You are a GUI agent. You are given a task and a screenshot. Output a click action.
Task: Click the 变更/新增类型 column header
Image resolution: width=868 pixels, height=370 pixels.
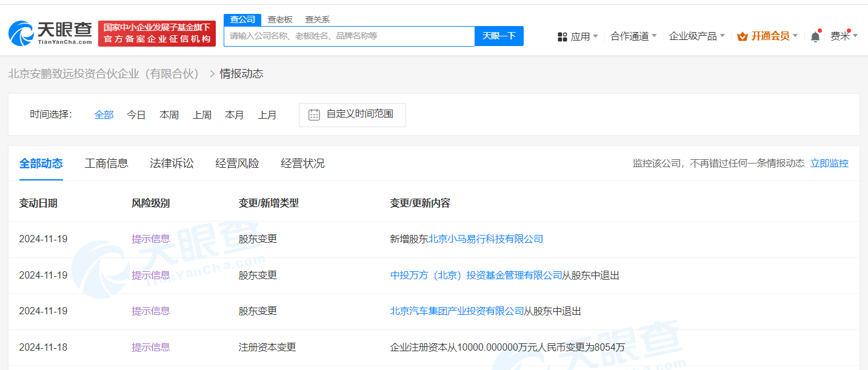click(269, 203)
